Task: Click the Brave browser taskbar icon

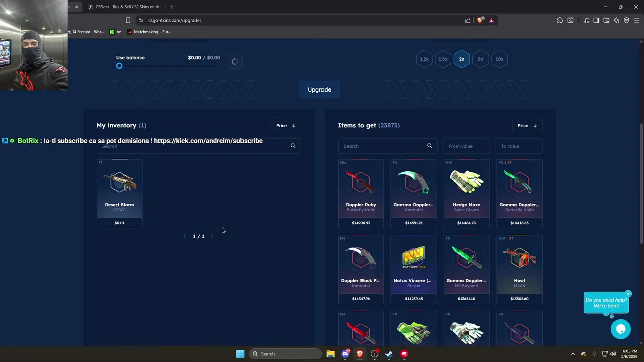Action: click(360, 354)
